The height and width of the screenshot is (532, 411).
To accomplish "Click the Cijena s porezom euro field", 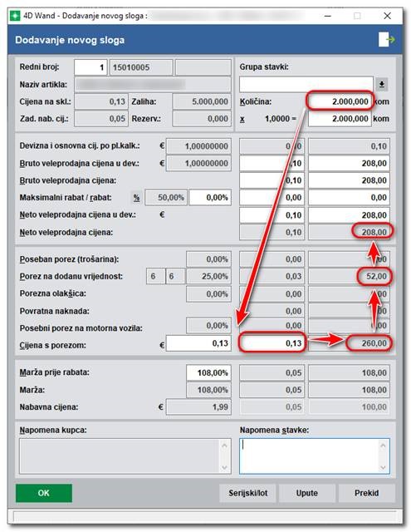I will tap(199, 343).
